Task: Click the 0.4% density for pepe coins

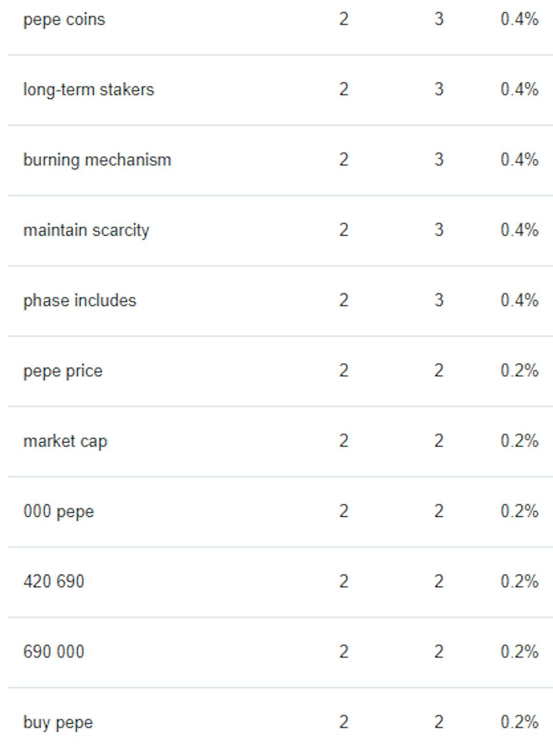Action: tap(519, 19)
